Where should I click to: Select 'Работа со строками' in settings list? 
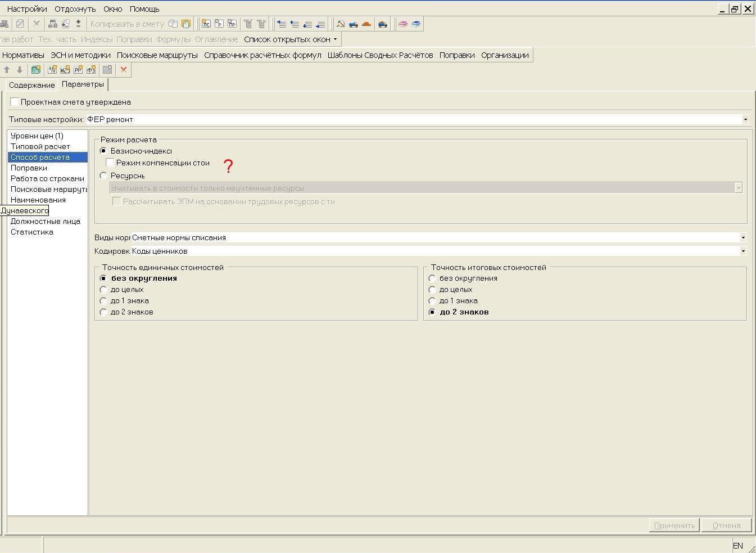47,178
